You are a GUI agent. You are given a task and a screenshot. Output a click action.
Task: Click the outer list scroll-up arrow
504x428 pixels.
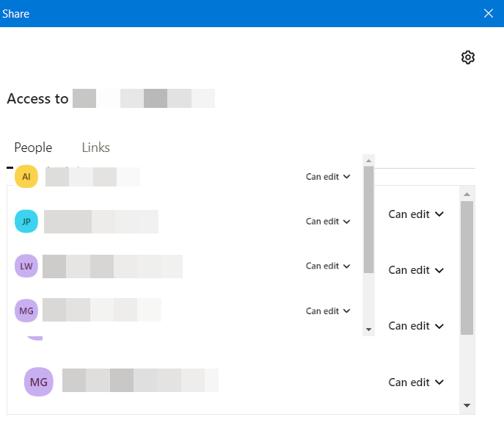coord(467,195)
